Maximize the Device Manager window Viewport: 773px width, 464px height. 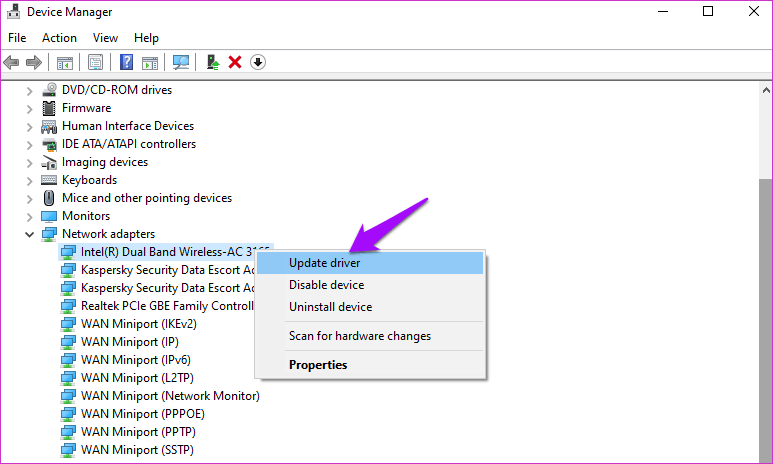(708, 11)
